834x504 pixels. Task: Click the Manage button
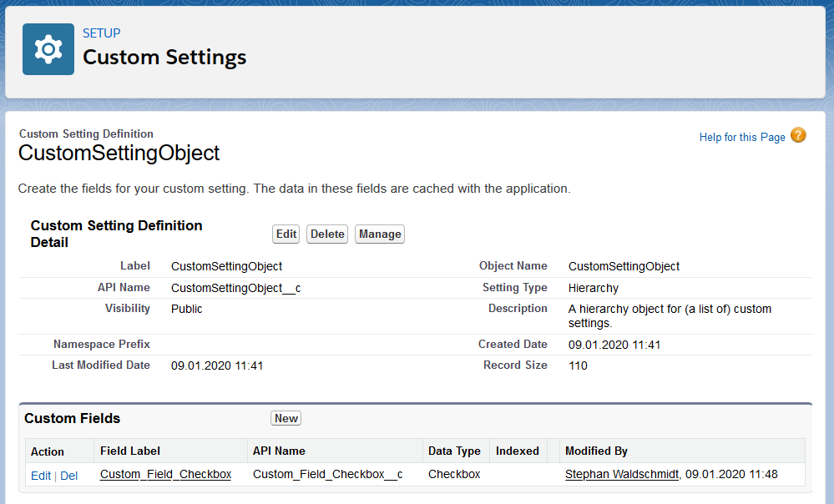(x=380, y=234)
